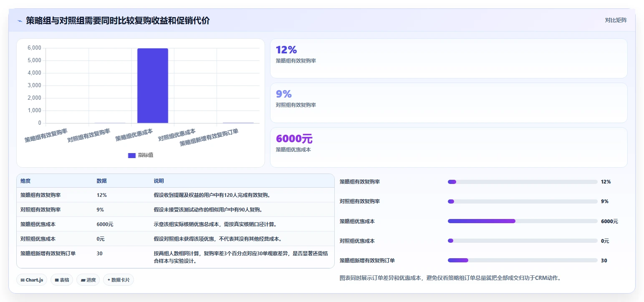Click the 3,000 value on the chart y-axis
Screen dimensions: 644x302
pos(34,86)
